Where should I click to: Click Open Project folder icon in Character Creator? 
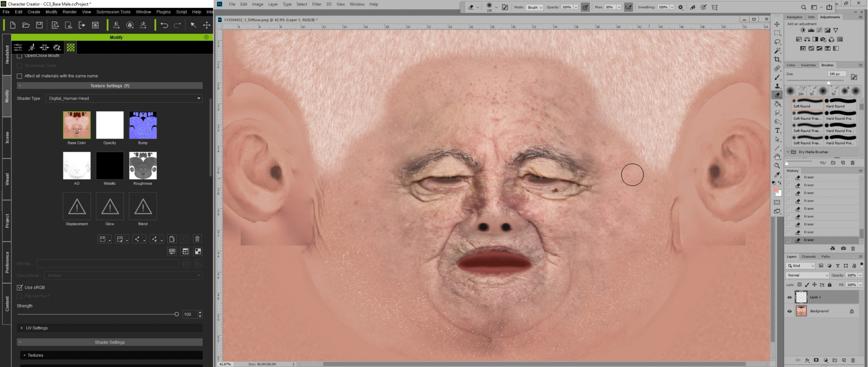(26, 25)
